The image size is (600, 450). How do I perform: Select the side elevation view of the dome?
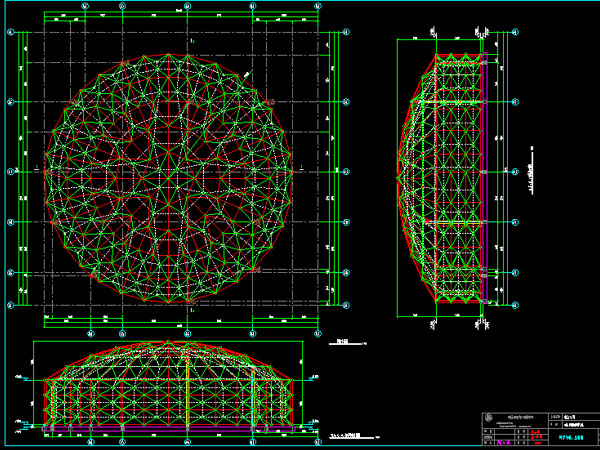(x=443, y=175)
